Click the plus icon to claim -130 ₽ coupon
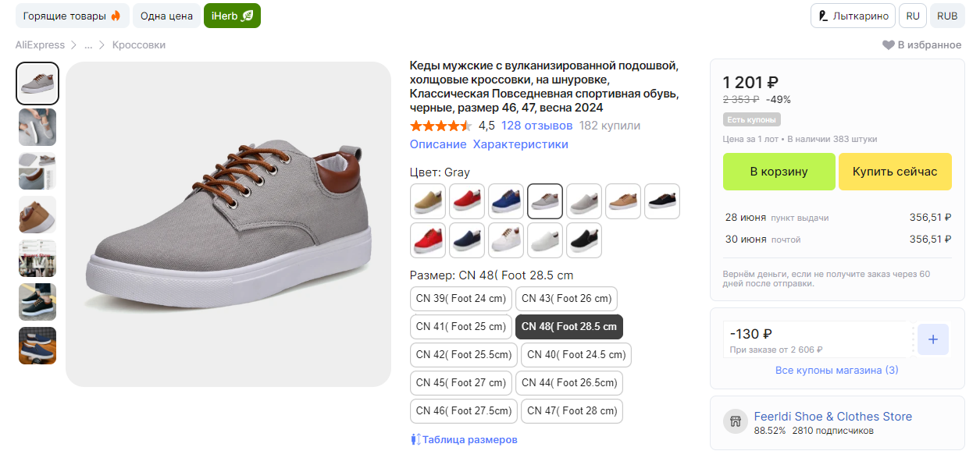 click(932, 339)
